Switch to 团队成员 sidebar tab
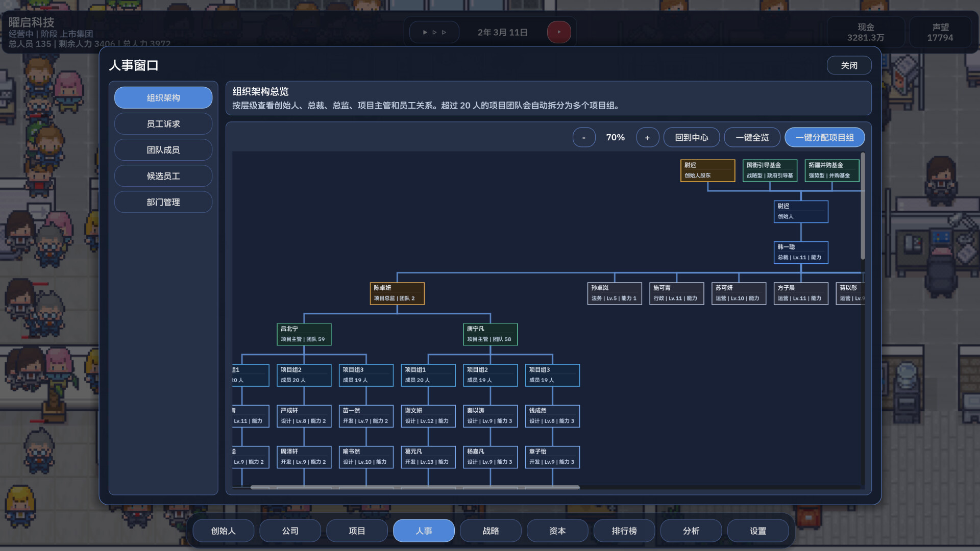This screenshot has height=551, width=980. (x=163, y=150)
